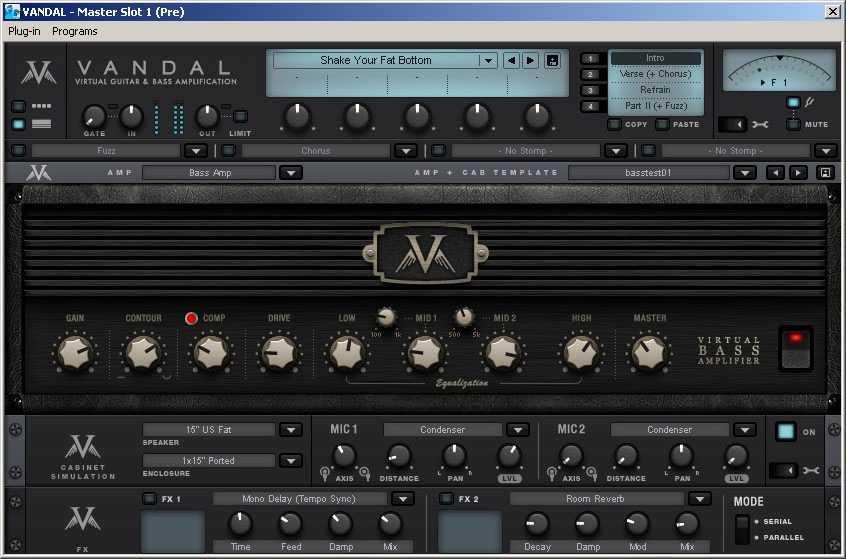The width and height of the screenshot is (846, 559).
Task: Select scene slot number 1
Action: pos(590,58)
